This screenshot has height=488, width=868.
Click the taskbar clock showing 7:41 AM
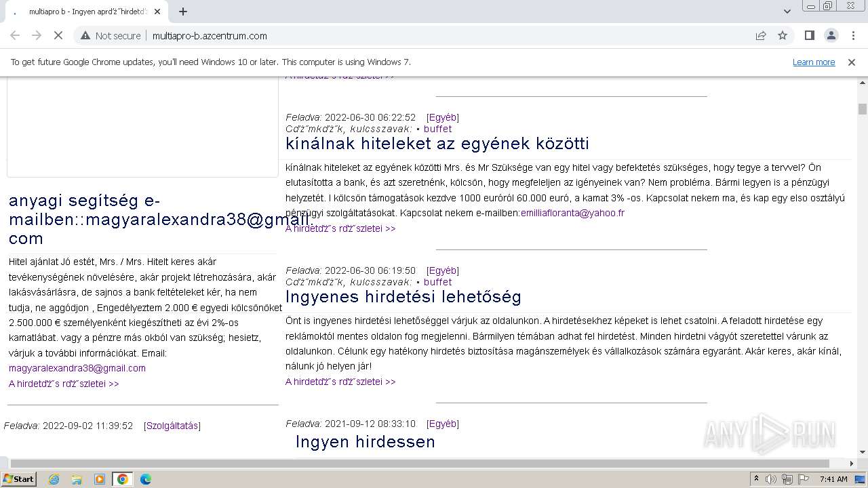(833, 479)
